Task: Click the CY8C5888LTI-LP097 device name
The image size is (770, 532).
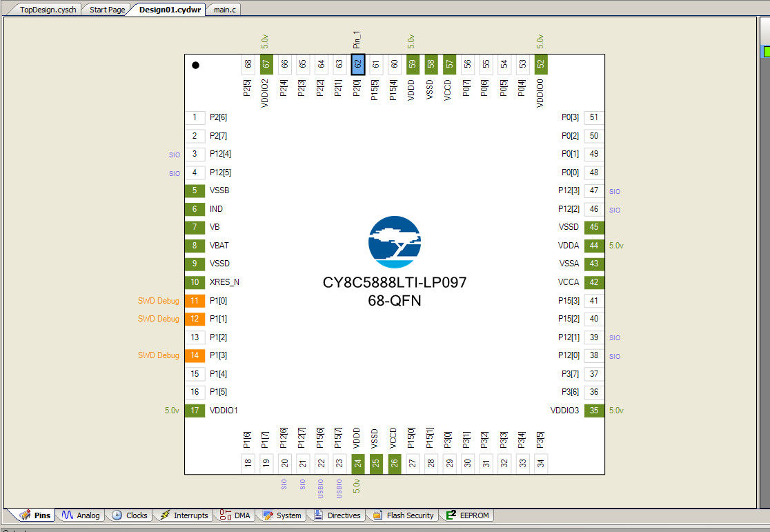Action: pyautogui.click(x=395, y=282)
